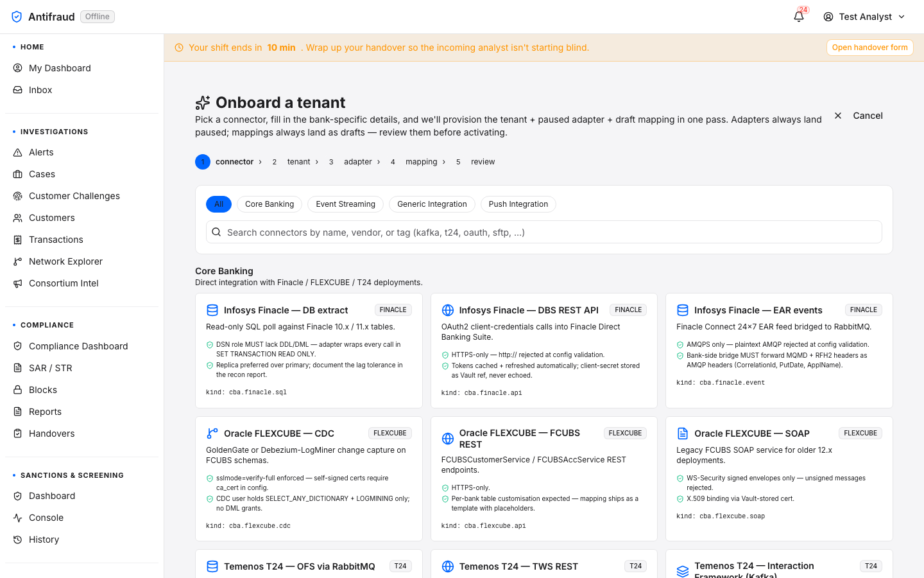The height and width of the screenshot is (578, 924).
Task: Click the SAR / STR document icon
Action: pos(18,368)
